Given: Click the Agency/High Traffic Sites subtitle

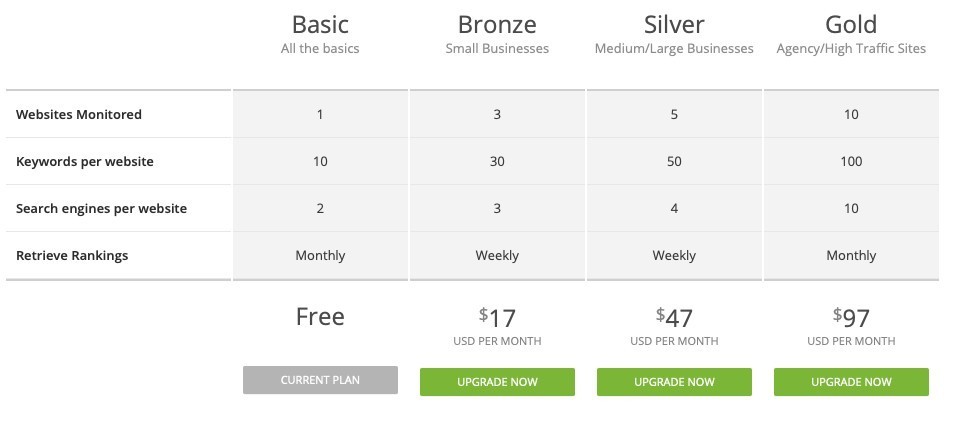Looking at the screenshot, I should point(851,49).
